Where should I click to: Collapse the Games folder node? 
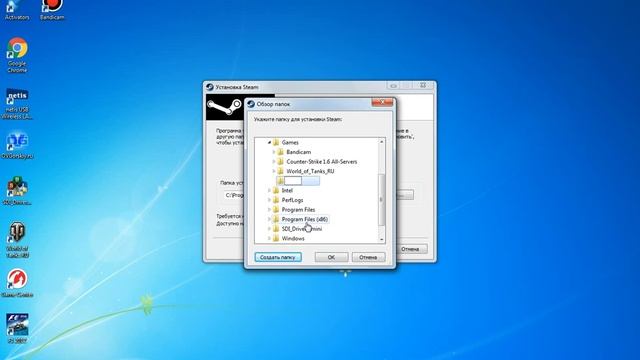[x=269, y=142]
